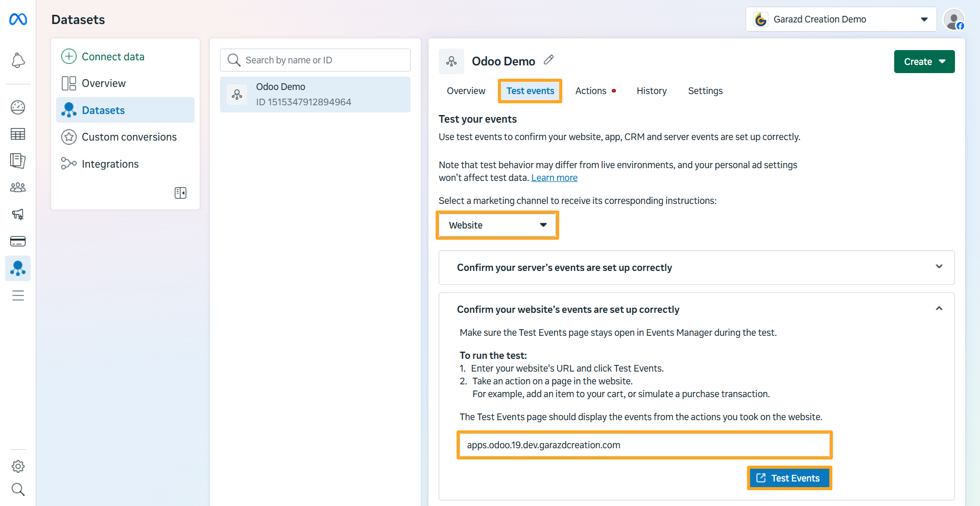Open the Garazd Creation Demo account dropdown
The width and height of the screenshot is (980, 506).
pos(841,19)
